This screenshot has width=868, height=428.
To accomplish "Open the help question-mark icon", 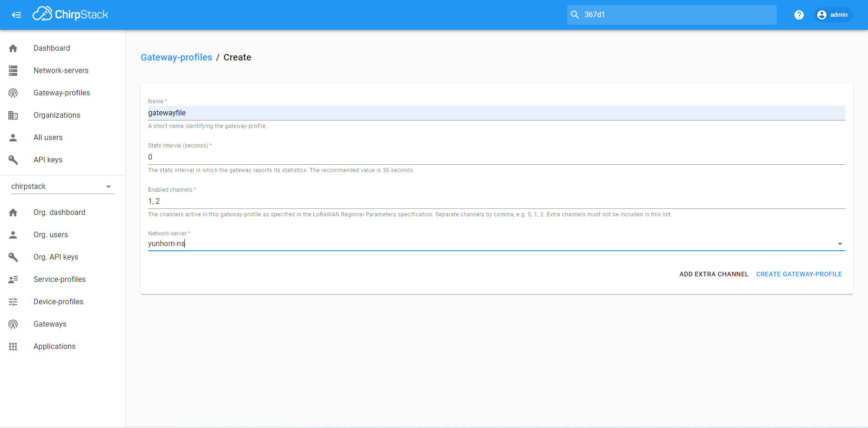I will [799, 15].
